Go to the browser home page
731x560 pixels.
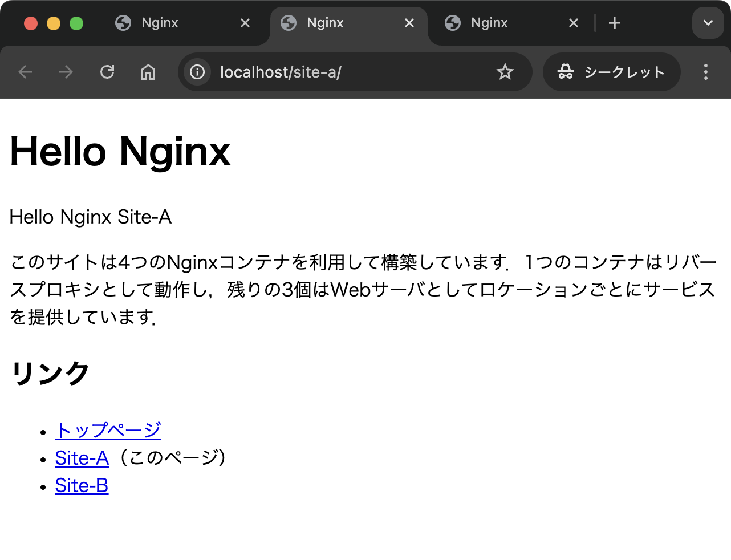[x=148, y=72]
